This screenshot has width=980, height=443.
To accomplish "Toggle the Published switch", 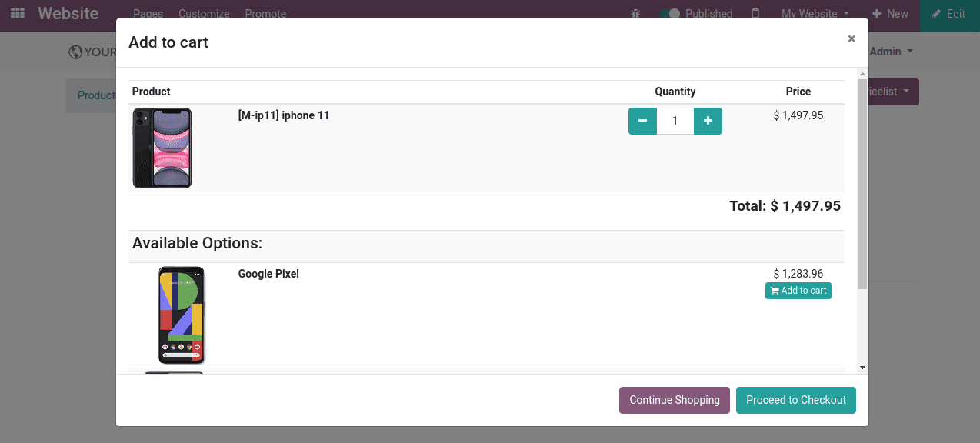I will pos(669,14).
